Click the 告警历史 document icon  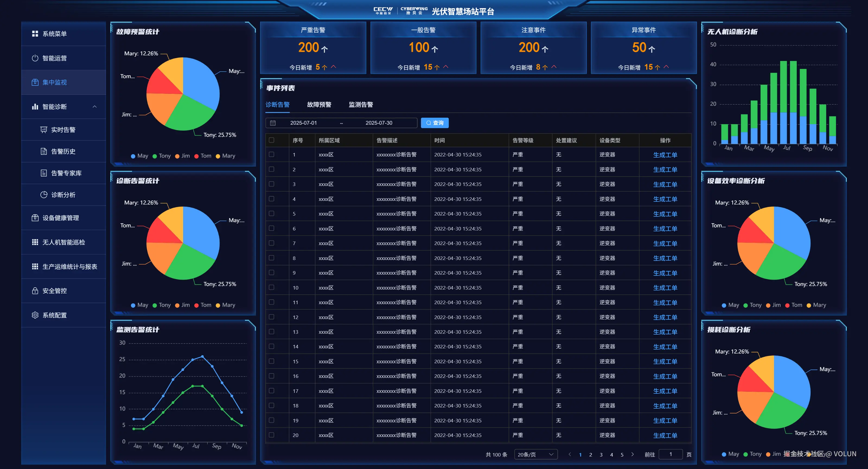[x=43, y=152]
